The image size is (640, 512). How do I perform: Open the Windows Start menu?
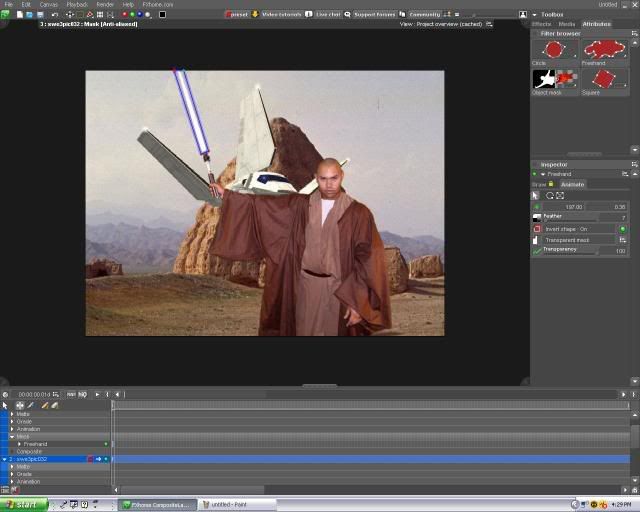(24, 505)
